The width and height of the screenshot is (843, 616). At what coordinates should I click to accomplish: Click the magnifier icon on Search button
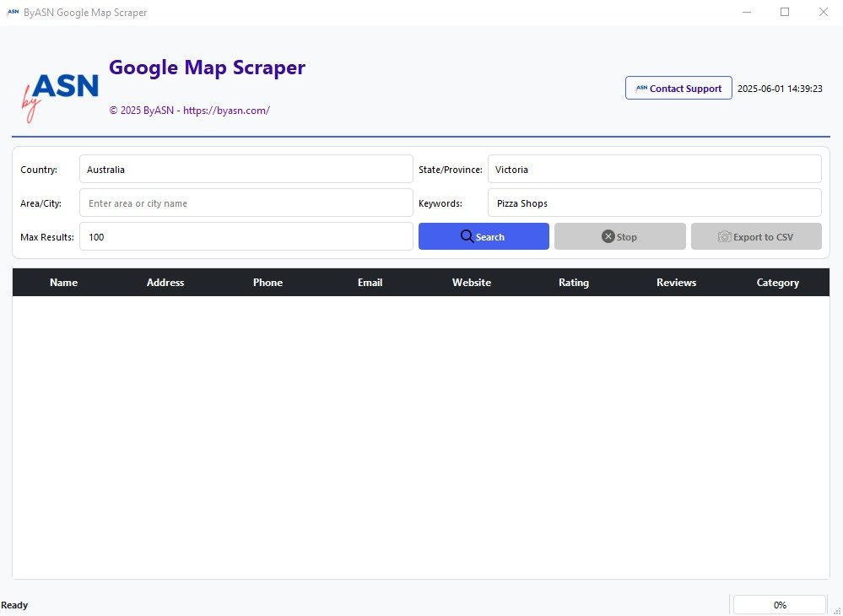pyautogui.click(x=467, y=236)
